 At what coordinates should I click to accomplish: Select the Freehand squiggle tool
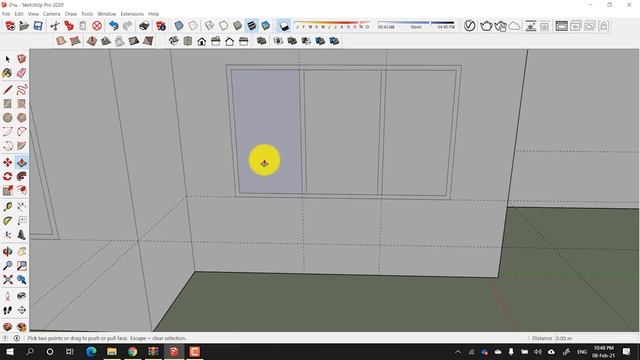point(22,90)
